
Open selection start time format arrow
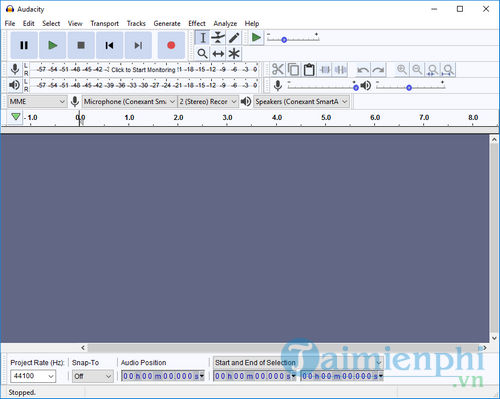coord(293,376)
